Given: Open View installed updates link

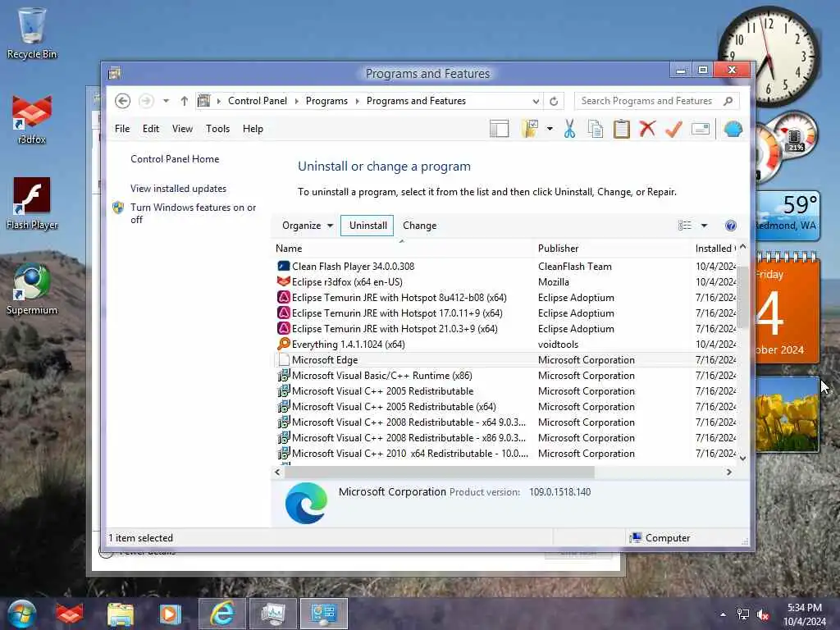Looking at the screenshot, I should tap(178, 189).
